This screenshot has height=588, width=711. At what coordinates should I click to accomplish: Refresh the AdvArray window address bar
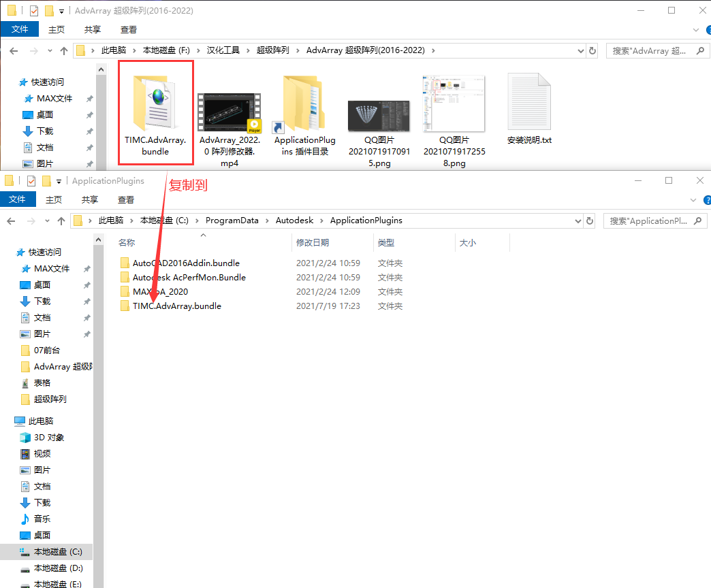click(592, 51)
